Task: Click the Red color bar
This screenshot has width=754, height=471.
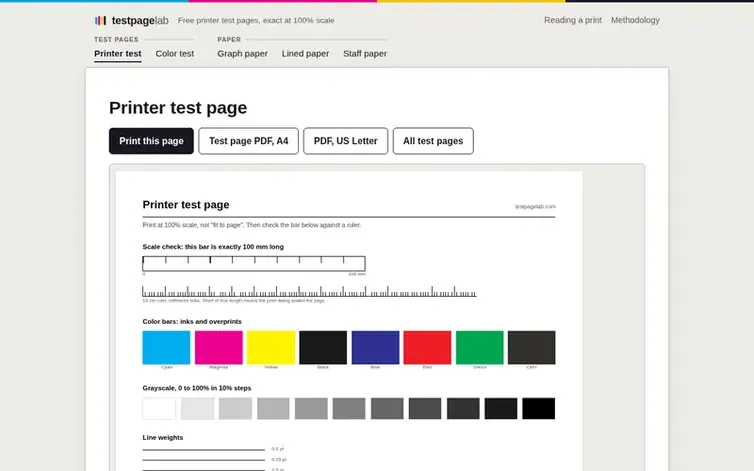Action: (x=427, y=347)
